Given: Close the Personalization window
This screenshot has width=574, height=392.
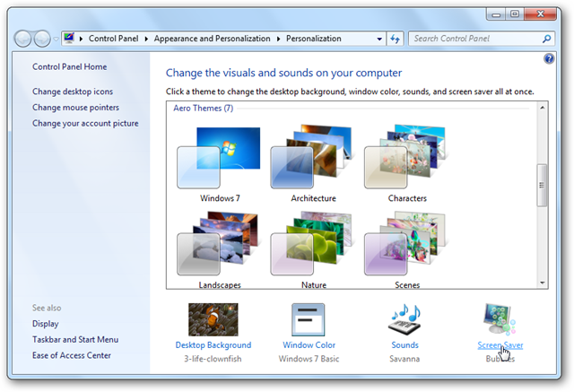Looking at the screenshot, I should click(x=540, y=14).
